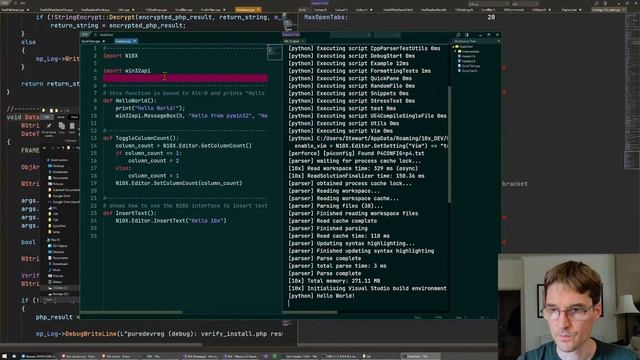Select Quick access in Explorer tree

coord(58,160)
